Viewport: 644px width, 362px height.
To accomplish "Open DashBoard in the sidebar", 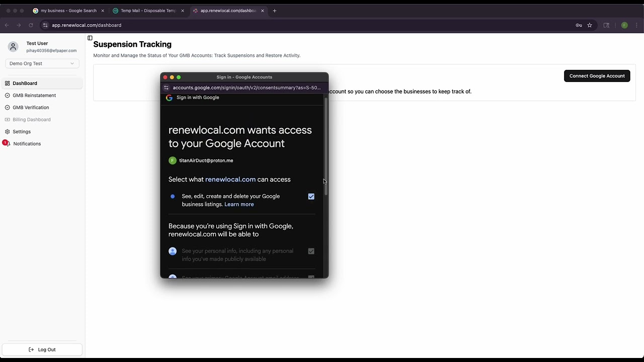I will point(42,83).
